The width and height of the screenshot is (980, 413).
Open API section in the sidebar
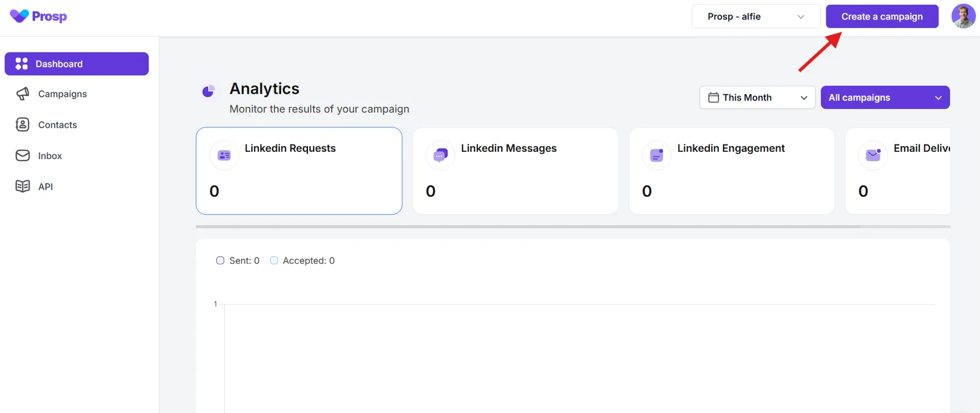pyautogui.click(x=77, y=187)
